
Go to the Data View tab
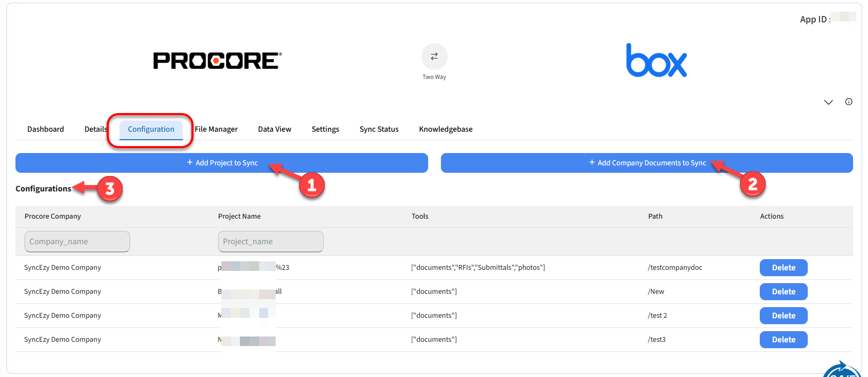pos(275,129)
